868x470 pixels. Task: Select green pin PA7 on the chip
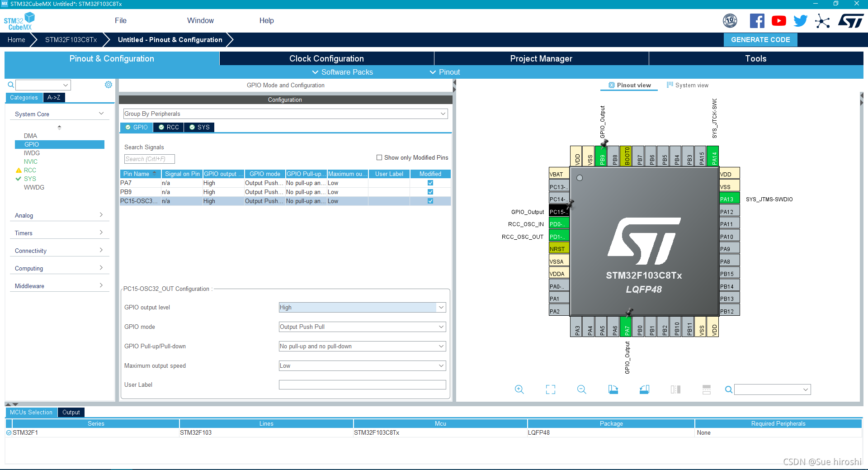pos(626,327)
